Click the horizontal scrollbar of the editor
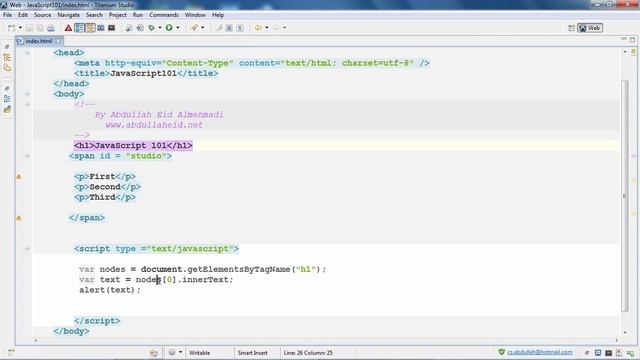Image resolution: width=640 pixels, height=360 pixels. pos(327,340)
